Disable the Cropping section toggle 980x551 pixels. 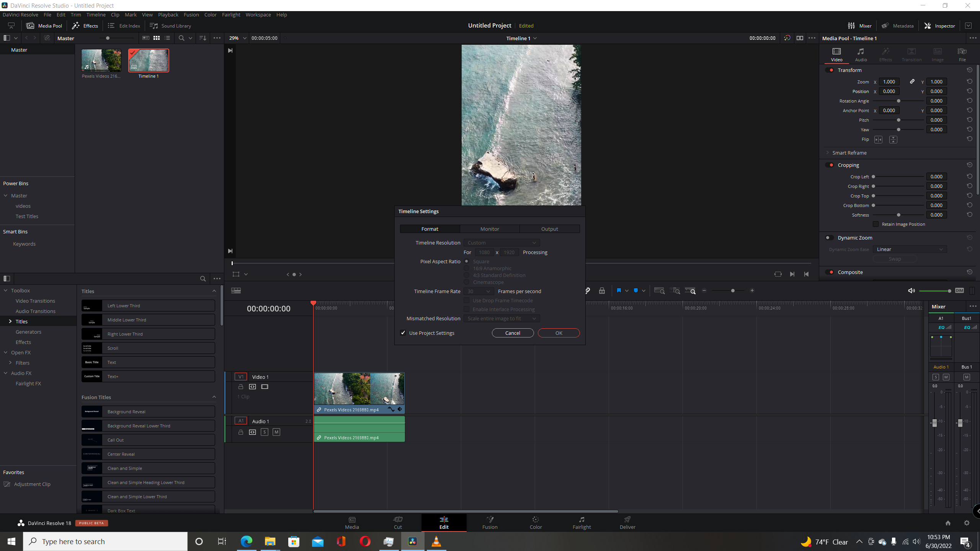[830, 165]
